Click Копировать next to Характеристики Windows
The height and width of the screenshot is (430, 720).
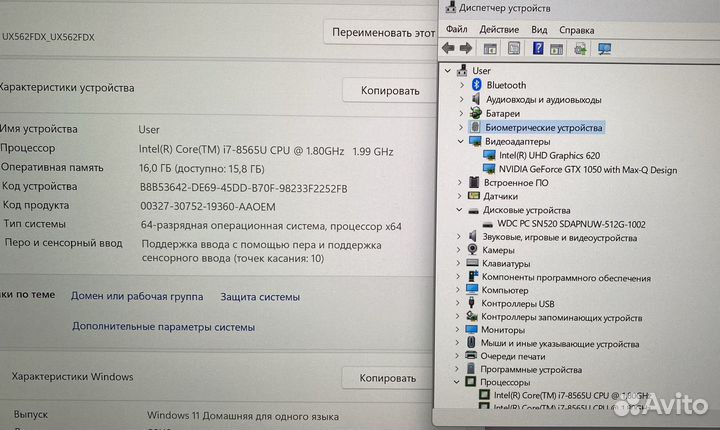pos(388,378)
